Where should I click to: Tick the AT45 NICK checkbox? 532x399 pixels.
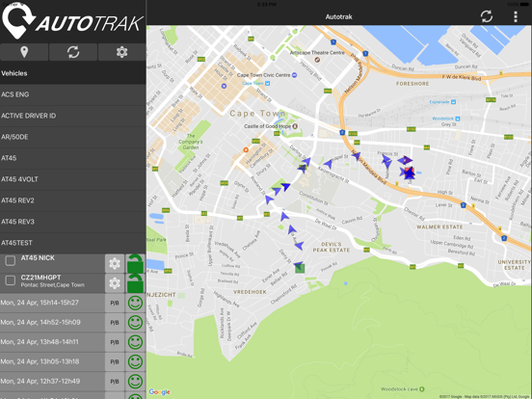click(x=11, y=260)
